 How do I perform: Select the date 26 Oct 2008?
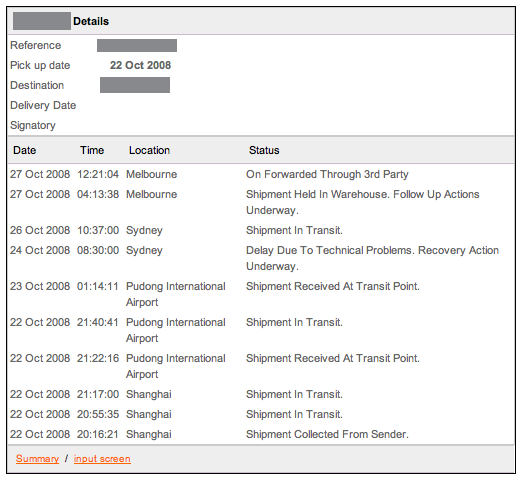click(x=40, y=230)
